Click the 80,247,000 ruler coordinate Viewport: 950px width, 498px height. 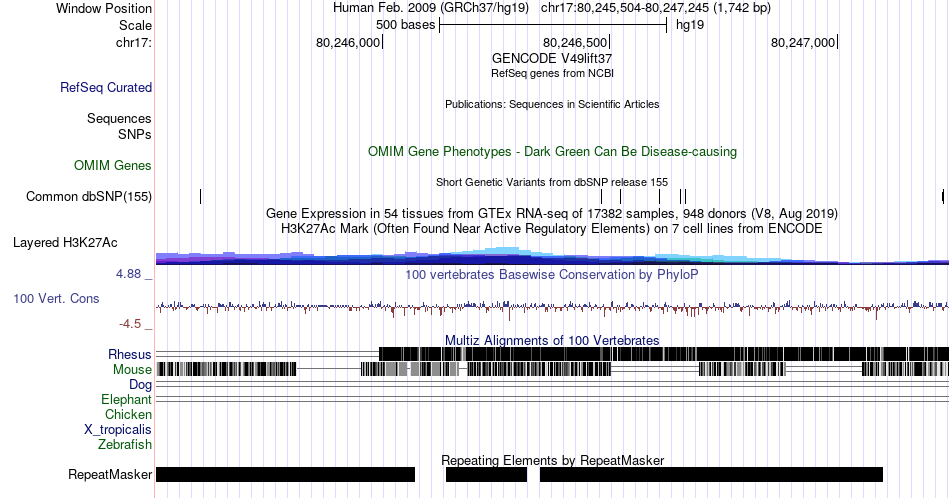pos(803,42)
